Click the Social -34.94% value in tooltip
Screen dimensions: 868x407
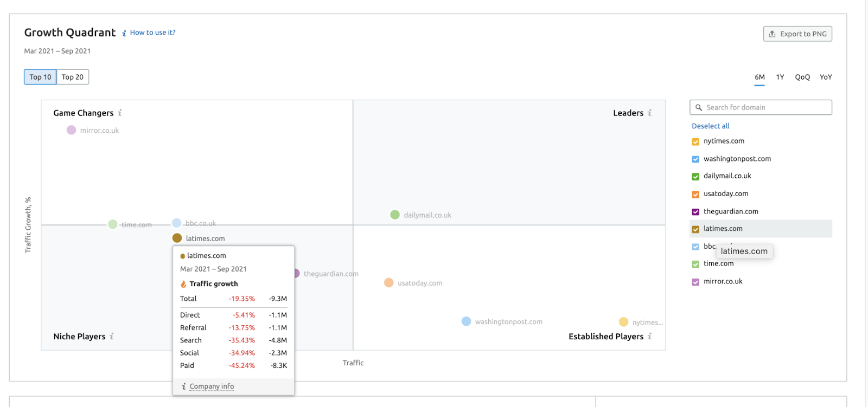click(241, 353)
